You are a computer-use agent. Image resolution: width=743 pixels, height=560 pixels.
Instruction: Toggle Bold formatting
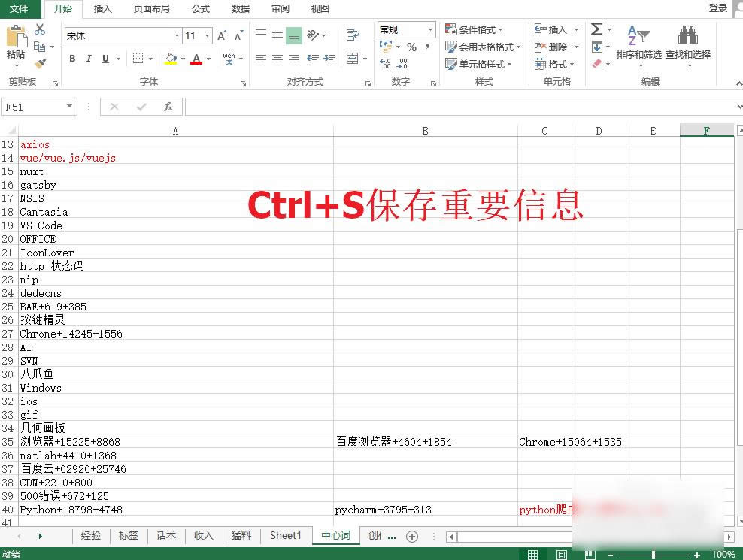[x=72, y=59]
